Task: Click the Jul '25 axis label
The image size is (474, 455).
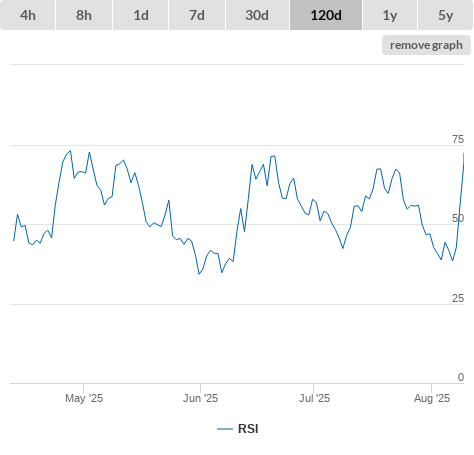Action: pos(314,398)
